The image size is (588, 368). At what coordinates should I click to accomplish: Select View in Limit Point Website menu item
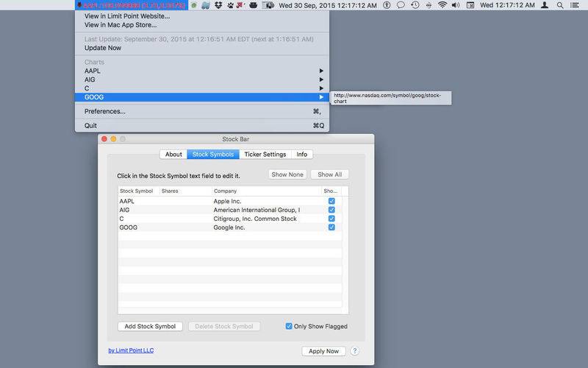(202, 16)
